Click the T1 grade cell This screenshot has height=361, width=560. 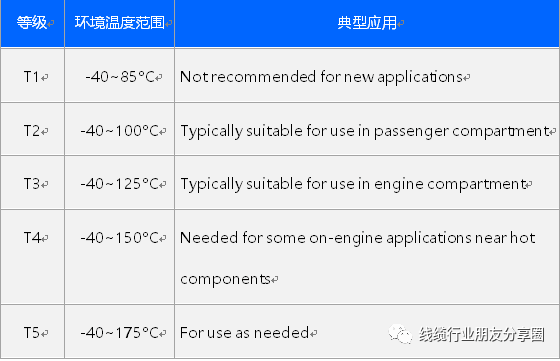[x=32, y=76]
